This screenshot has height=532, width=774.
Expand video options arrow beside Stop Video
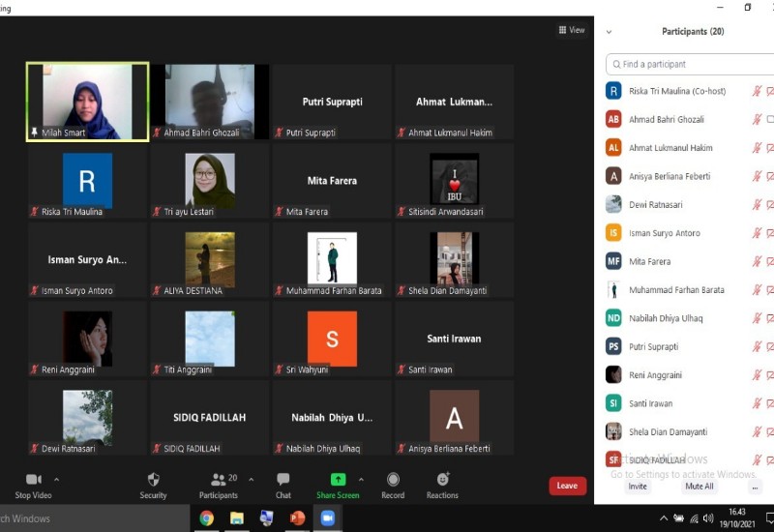(56, 479)
